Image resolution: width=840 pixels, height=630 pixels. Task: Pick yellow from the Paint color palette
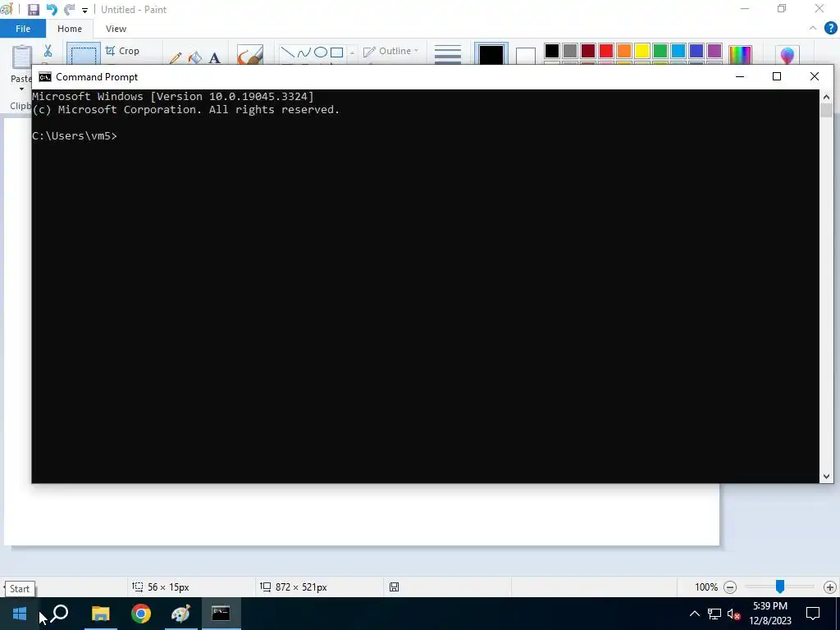(642, 51)
